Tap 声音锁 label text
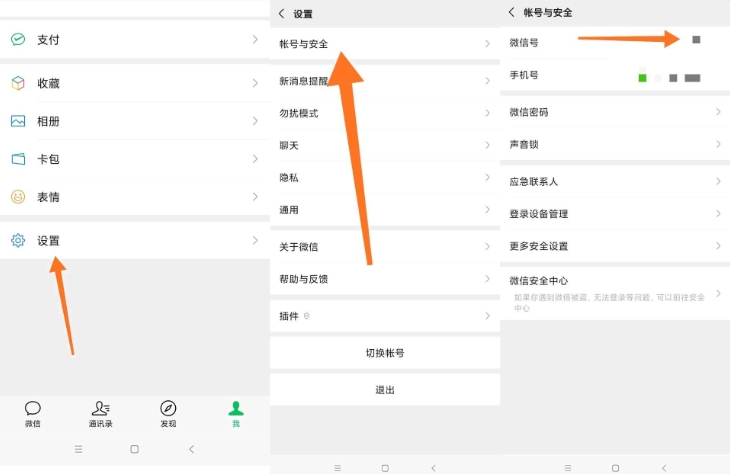 pyautogui.click(x=524, y=144)
